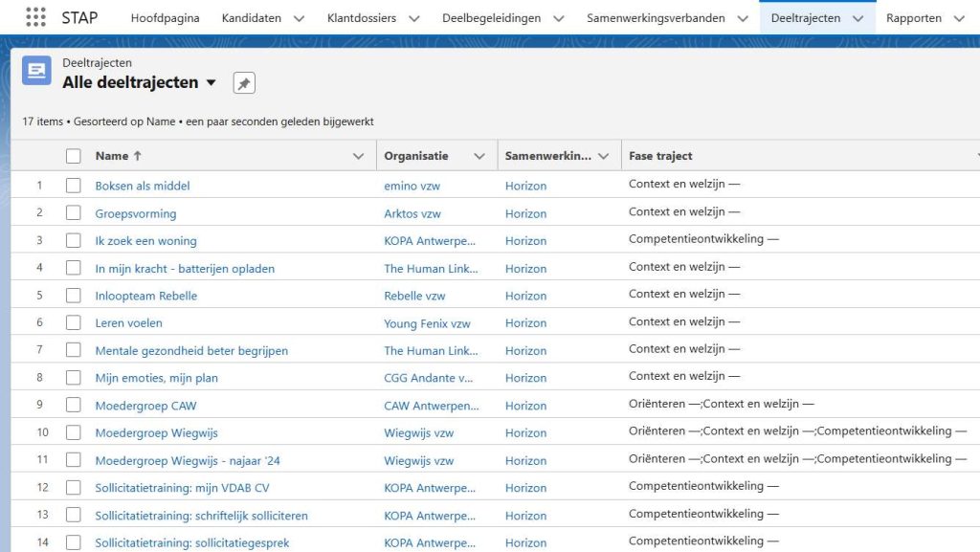
Task: Check the Inloopteam Rebelle row
Action: point(73,296)
